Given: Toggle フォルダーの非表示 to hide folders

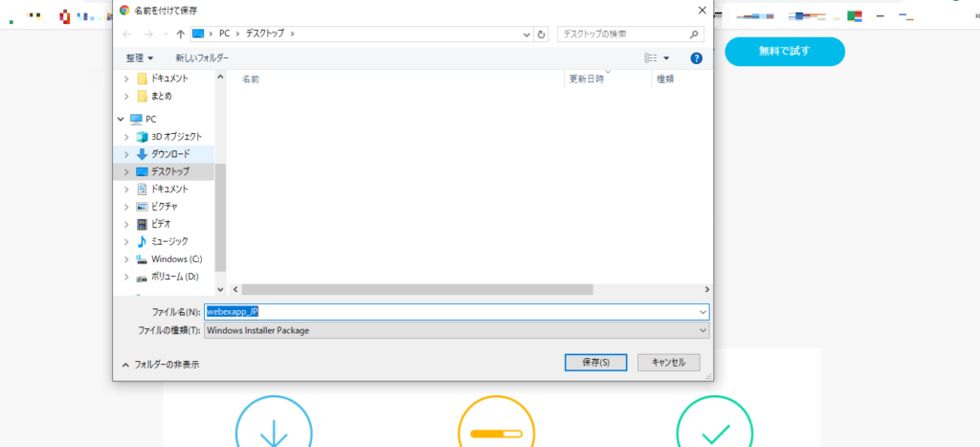Looking at the screenshot, I should coord(161,365).
